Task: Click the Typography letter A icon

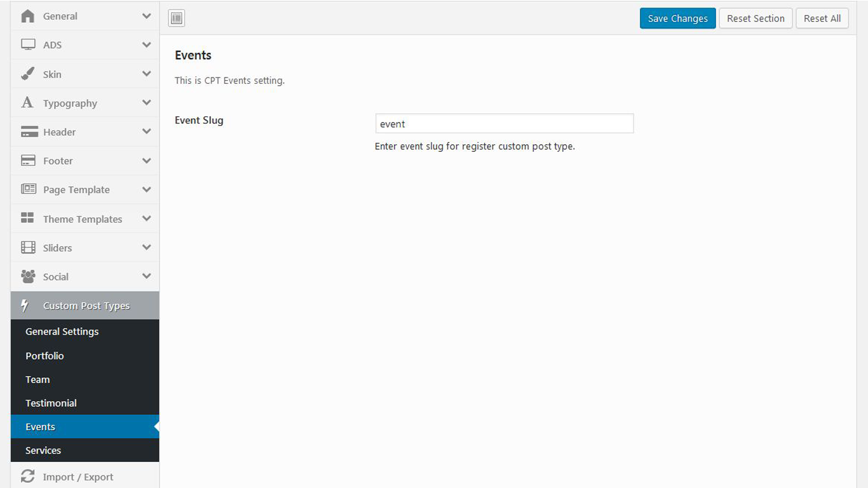Action: 27,103
